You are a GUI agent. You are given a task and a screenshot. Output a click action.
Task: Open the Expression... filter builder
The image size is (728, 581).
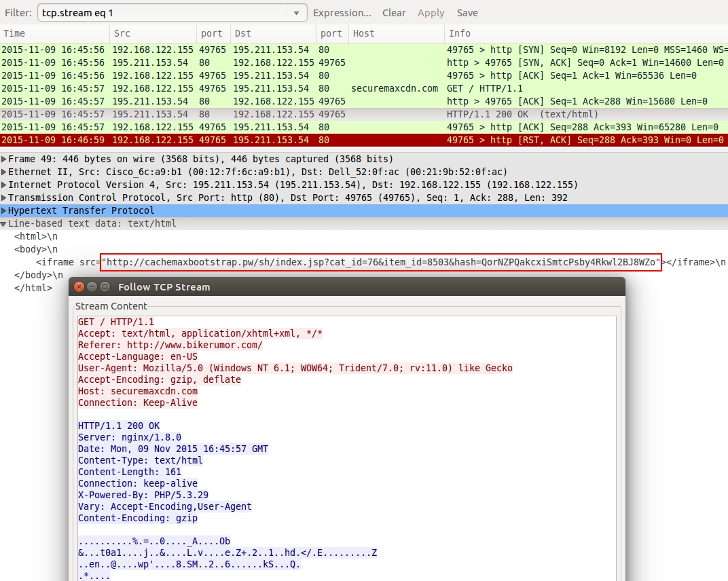[342, 13]
